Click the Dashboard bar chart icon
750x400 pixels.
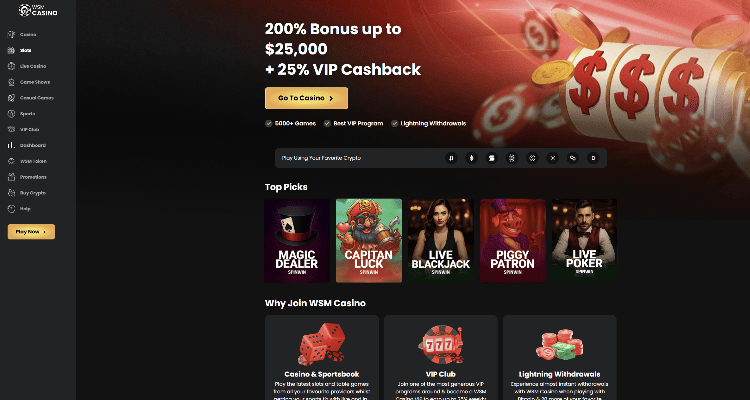[11, 145]
